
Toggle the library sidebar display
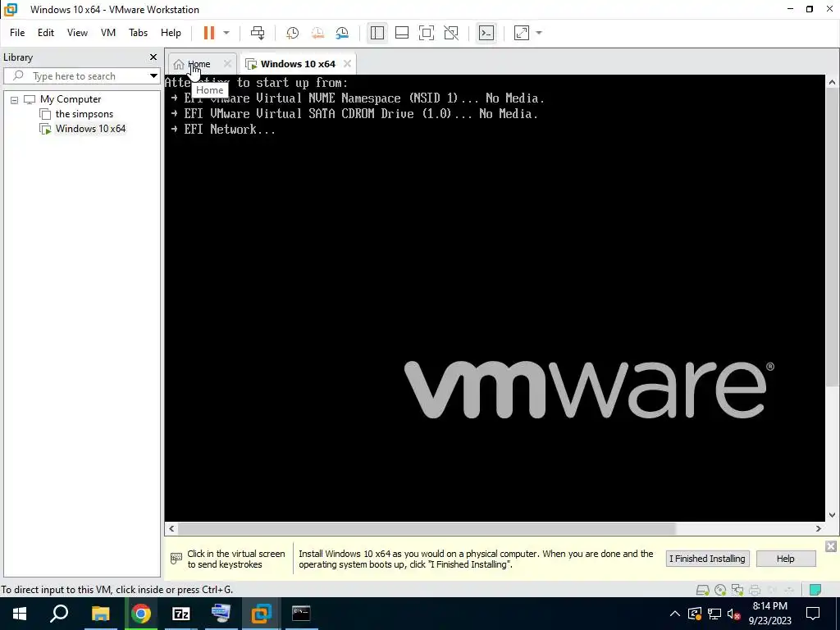[377, 33]
